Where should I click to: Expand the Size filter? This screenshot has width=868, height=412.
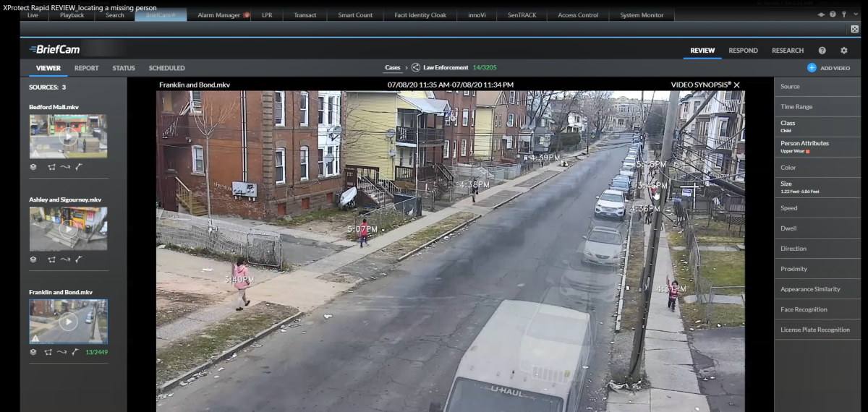coord(817,188)
